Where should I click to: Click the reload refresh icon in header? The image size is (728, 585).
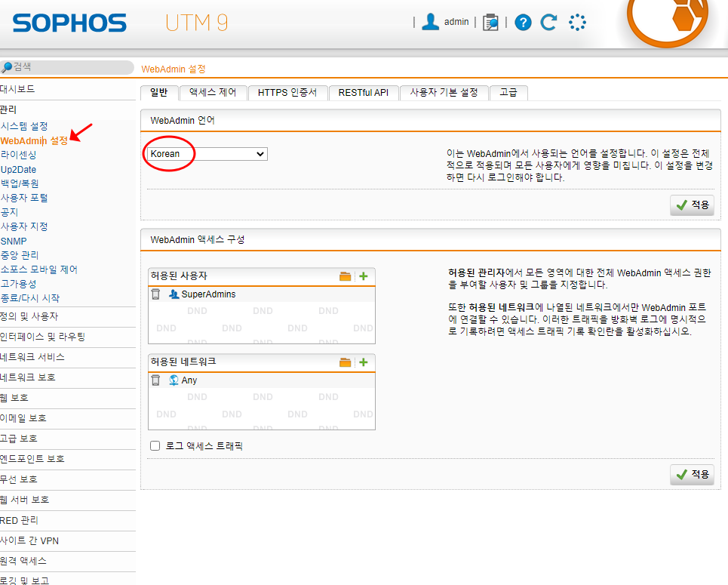(548, 22)
